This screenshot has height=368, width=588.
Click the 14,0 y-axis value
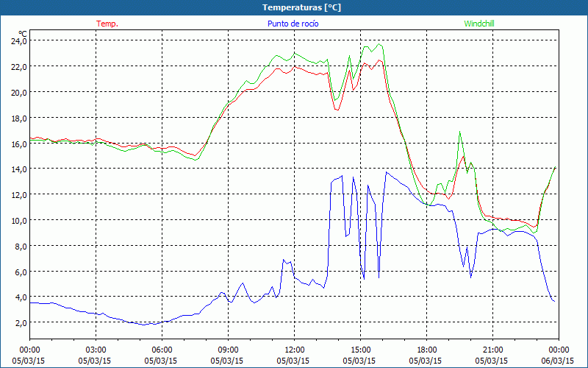(19, 169)
